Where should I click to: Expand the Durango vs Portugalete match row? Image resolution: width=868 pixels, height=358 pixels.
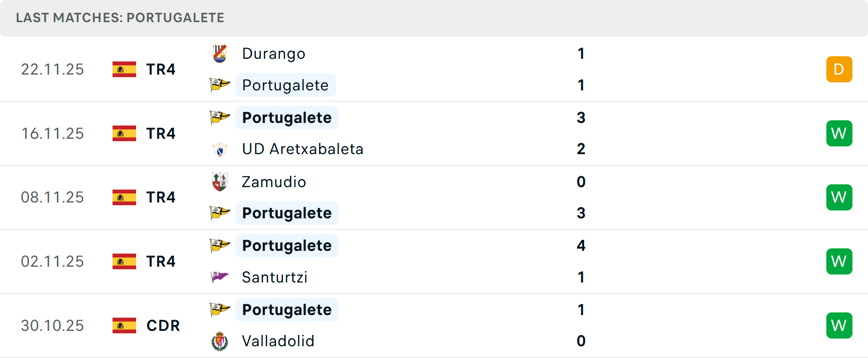[x=434, y=69]
